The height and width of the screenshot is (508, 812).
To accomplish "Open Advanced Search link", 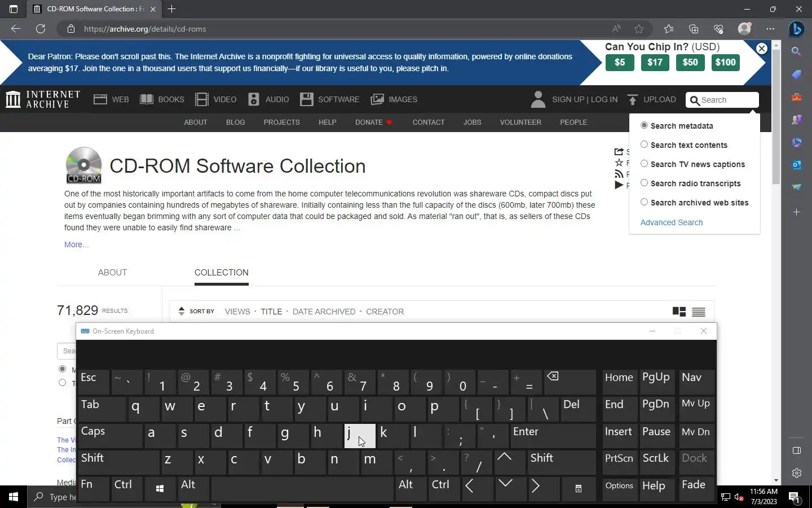I will pos(672,222).
